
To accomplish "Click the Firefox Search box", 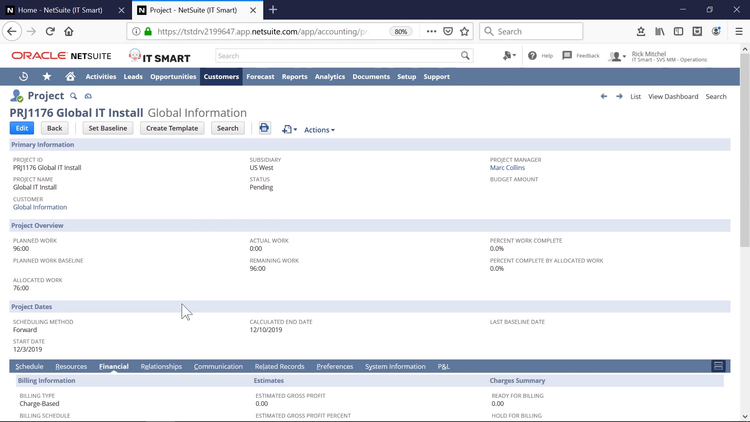I will click(x=531, y=32).
